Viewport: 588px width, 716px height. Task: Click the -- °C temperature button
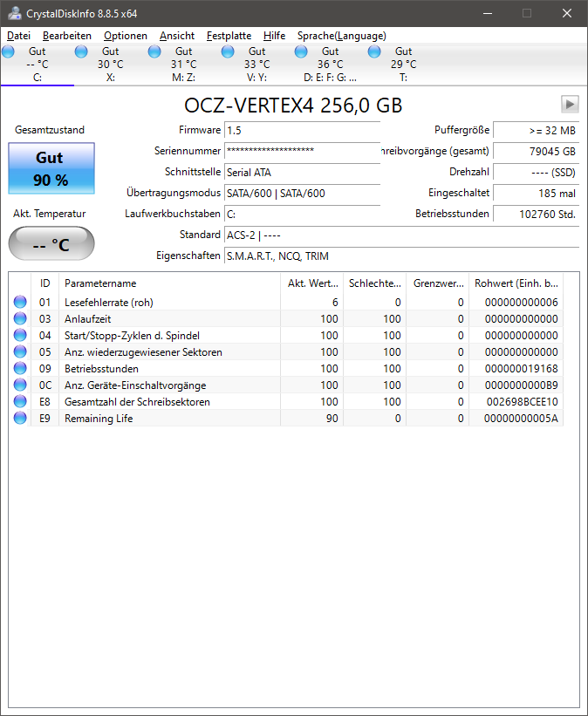[51, 243]
